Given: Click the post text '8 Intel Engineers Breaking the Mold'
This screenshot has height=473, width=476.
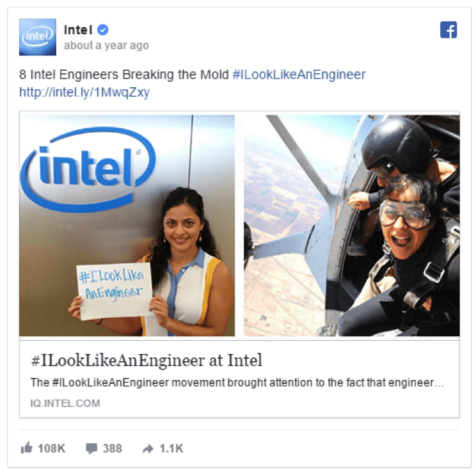Looking at the screenshot, I should point(124,75).
